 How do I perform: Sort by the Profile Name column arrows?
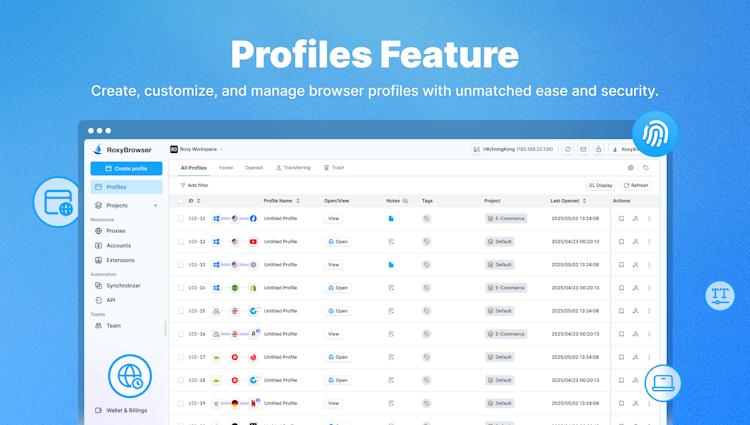pos(298,201)
